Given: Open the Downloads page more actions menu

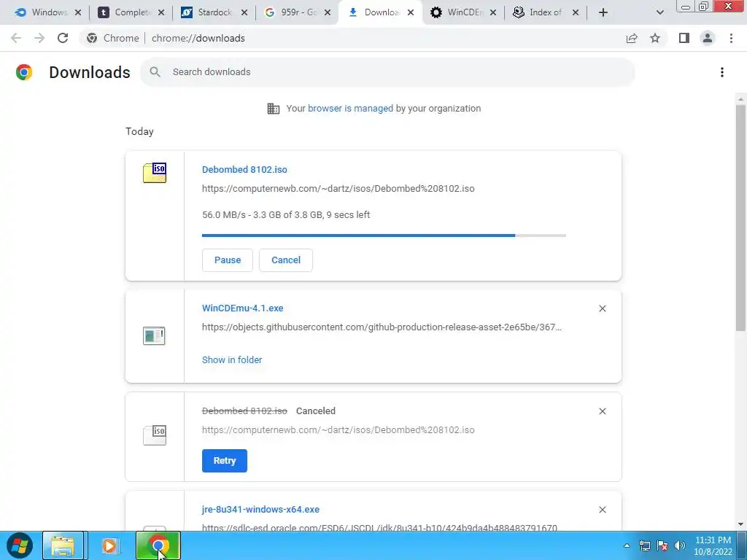Looking at the screenshot, I should [722, 72].
